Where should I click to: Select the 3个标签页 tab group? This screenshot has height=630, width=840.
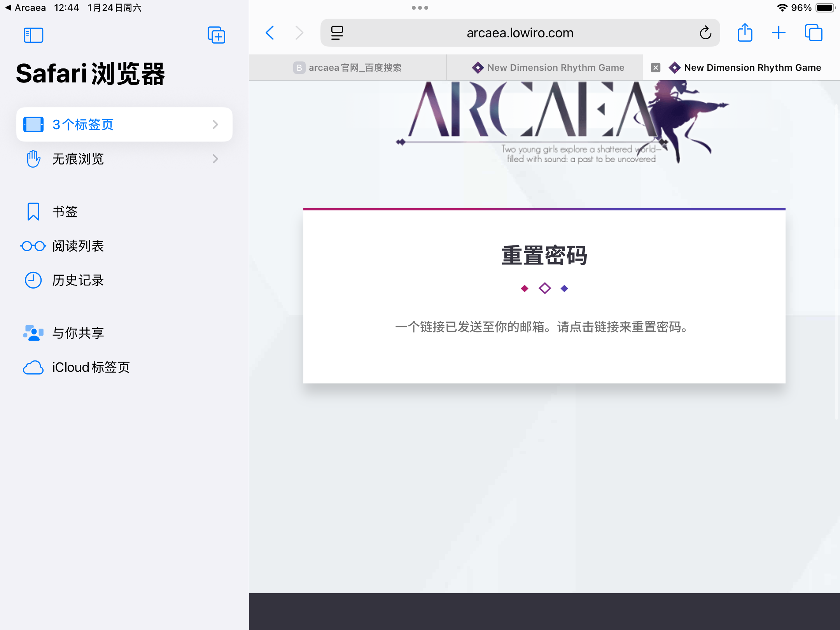[124, 124]
